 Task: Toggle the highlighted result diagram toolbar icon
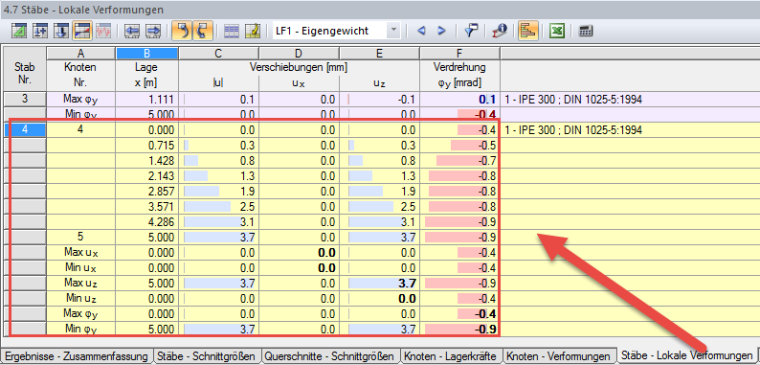pyautogui.click(x=82, y=31)
